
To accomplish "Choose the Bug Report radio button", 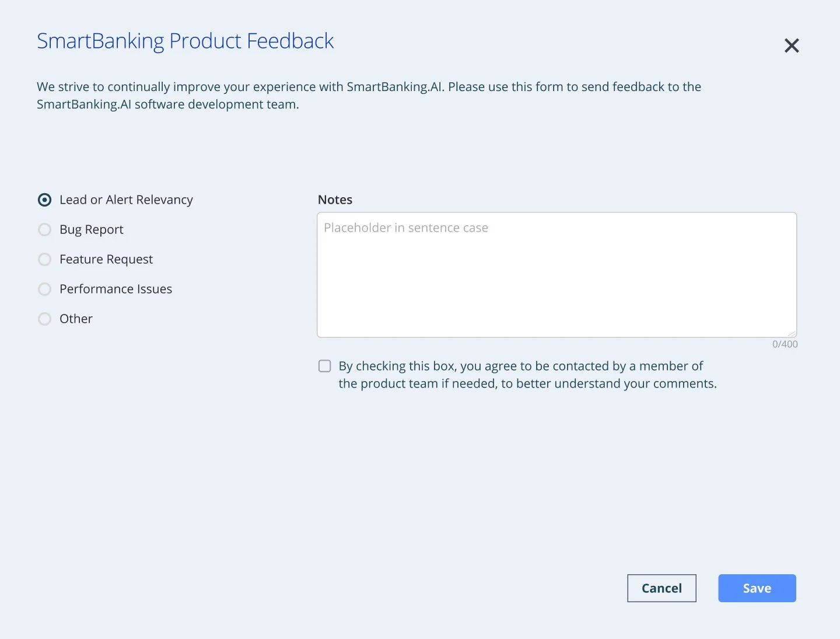I will pos(44,229).
